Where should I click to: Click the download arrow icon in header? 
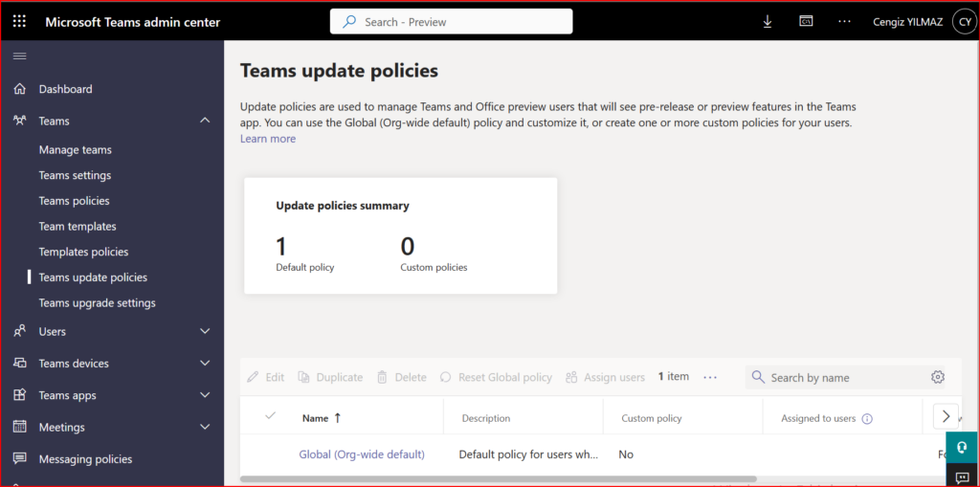click(768, 22)
